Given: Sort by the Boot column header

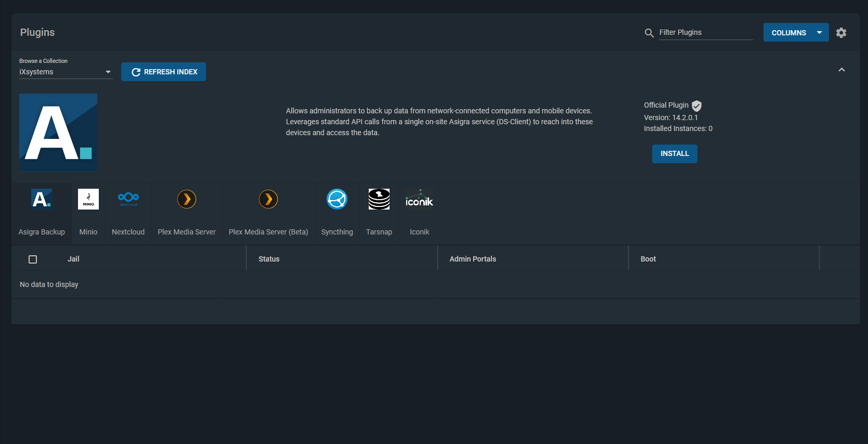Looking at the screenshot, I should tap(648, 259).
